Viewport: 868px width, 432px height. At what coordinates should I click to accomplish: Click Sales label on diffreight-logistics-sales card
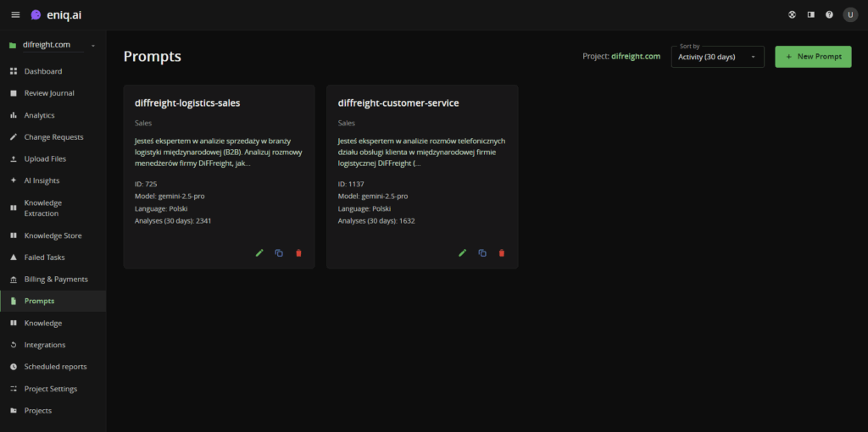[142, 123]
